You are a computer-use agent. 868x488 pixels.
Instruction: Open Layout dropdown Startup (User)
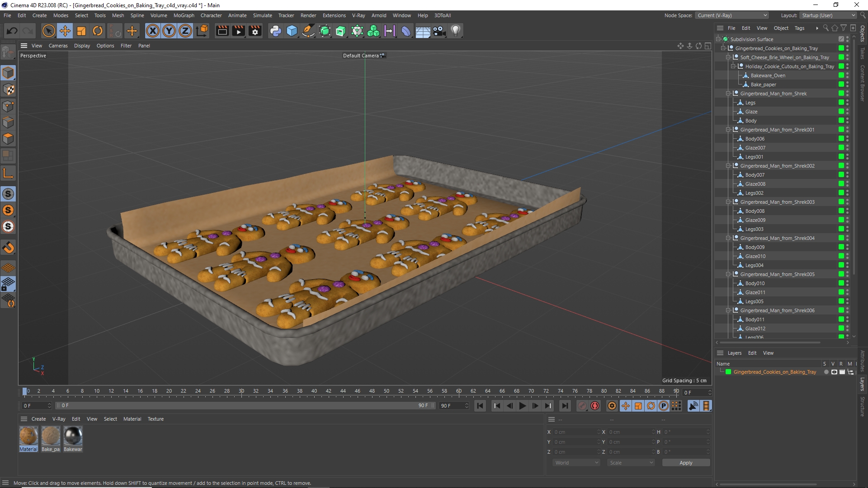coord(828,15)
